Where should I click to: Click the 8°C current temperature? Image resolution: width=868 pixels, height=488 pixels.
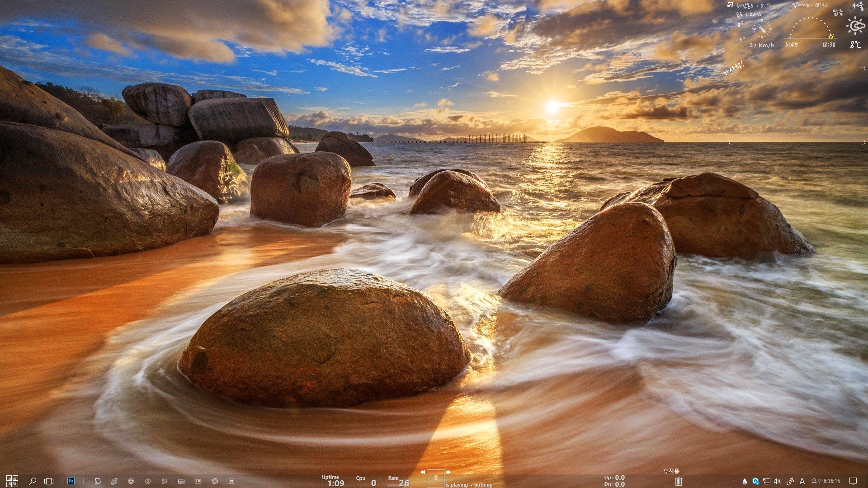pyautogui.click(x=855, y=44)
